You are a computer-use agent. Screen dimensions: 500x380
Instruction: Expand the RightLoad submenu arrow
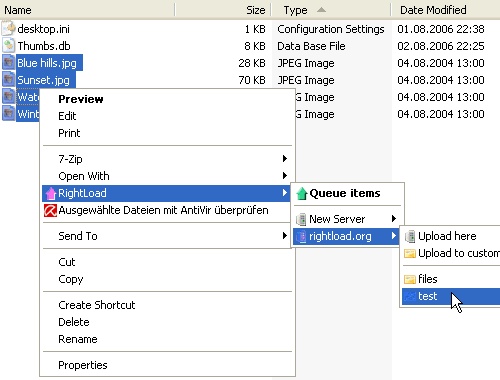(x=285, y=193)
